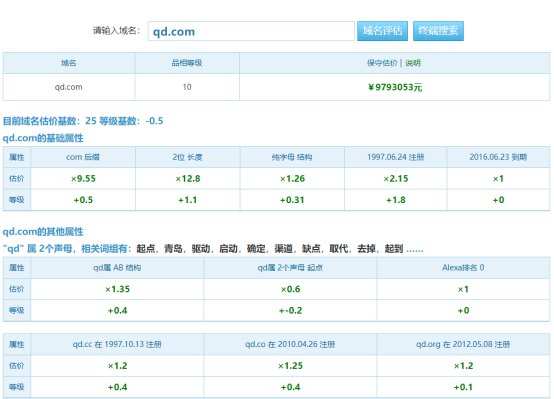This screenshot has width=554, height=399.
Task: Click the +1.1 grade value
Action: (x=188, y=200)
